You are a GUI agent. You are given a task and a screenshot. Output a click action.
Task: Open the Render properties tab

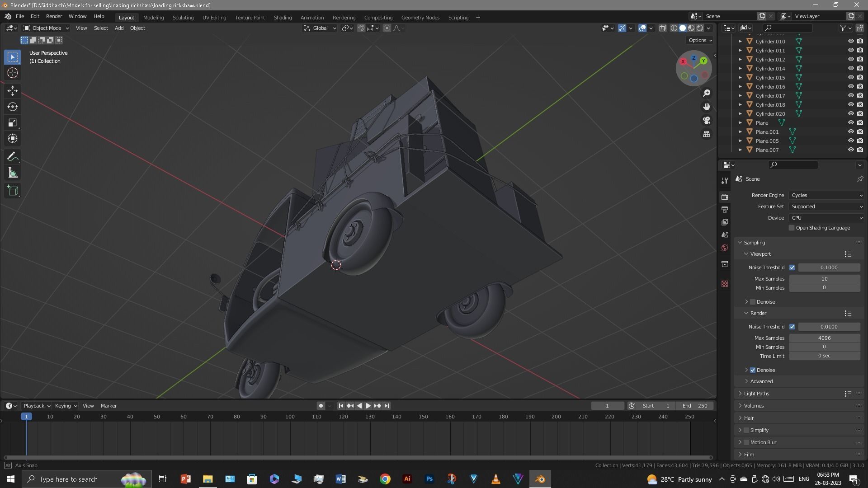(725, 197)
